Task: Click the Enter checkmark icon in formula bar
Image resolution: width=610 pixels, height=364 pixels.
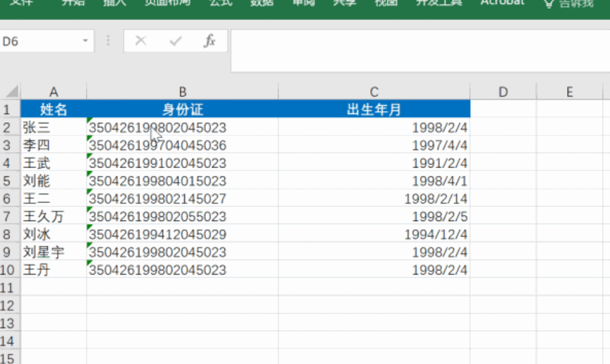Action: (175, 41)
